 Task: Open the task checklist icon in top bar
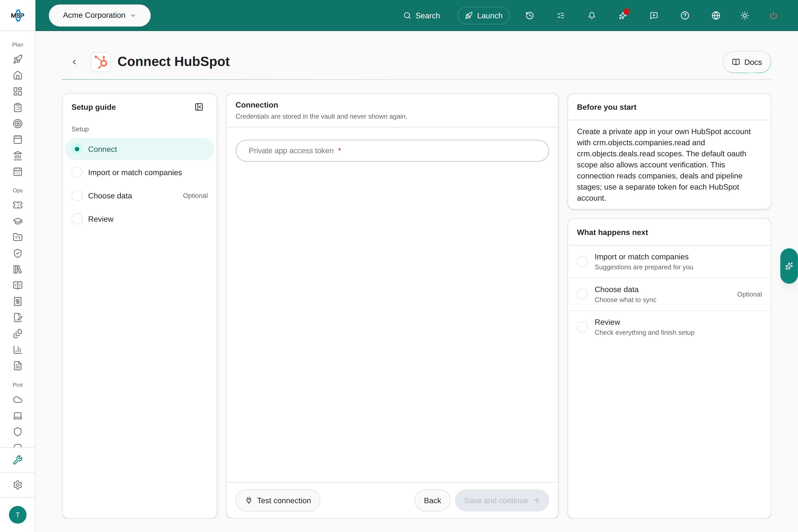pyautogui.click(x=561, y=16)
